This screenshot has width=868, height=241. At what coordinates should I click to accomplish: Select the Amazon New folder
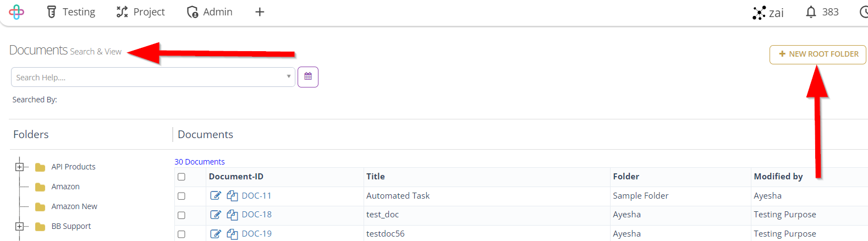[x=74, y=206]
